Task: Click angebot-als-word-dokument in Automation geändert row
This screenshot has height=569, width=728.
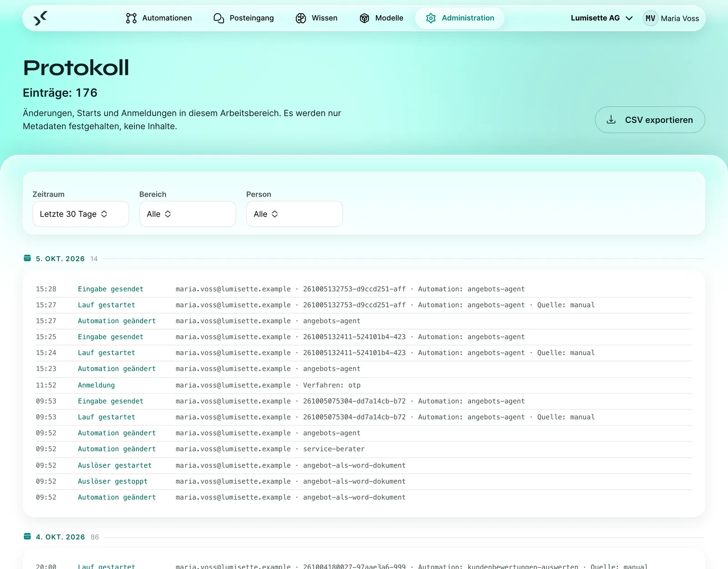Action: (354, 497)
